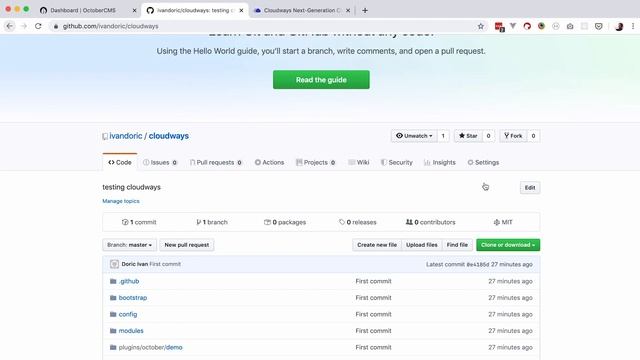Image resolution: width=640 pixels, height=360 pixels.
Task: Click Edit description button
Action: [530, 188]
